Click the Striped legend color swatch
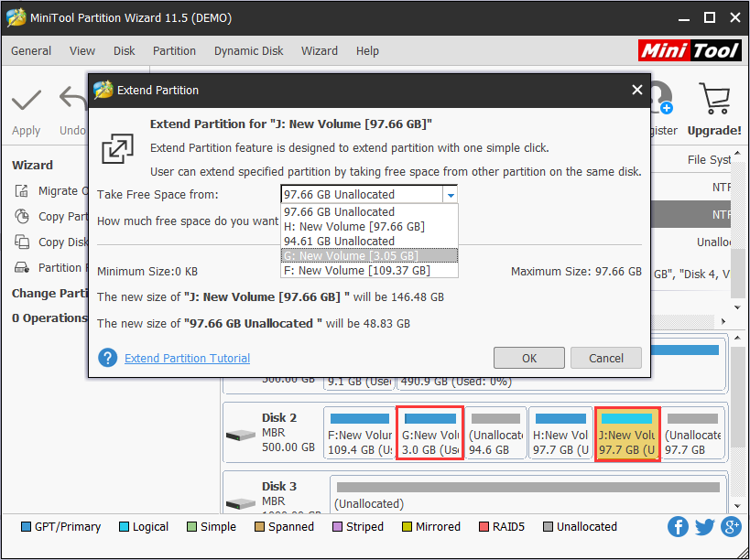750x560 pixels. coord(337,527)
